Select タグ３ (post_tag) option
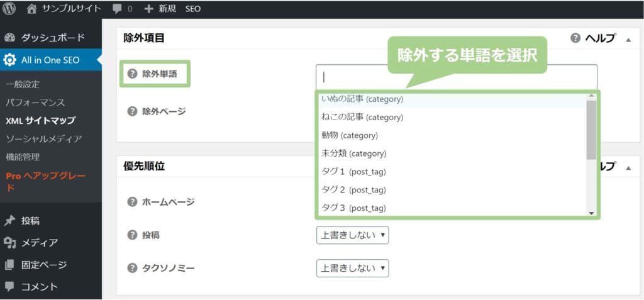Screen dimensions: 644x300 [x=452, y=208]
